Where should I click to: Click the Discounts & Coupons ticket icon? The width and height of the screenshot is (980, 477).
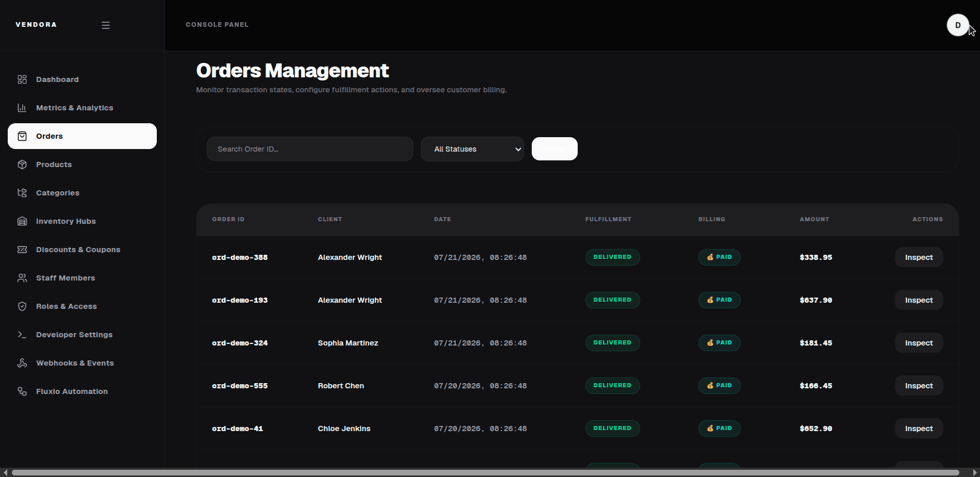(x=22, y=250)
